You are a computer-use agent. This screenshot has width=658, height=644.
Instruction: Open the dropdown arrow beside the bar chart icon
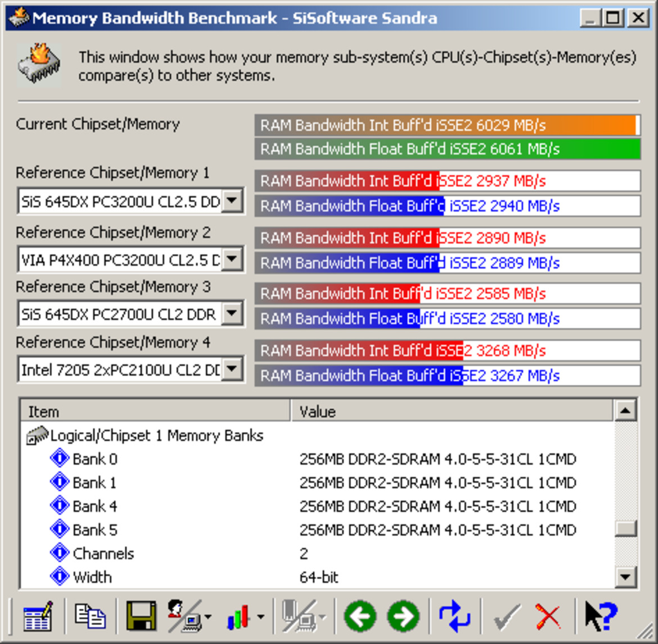260,616
